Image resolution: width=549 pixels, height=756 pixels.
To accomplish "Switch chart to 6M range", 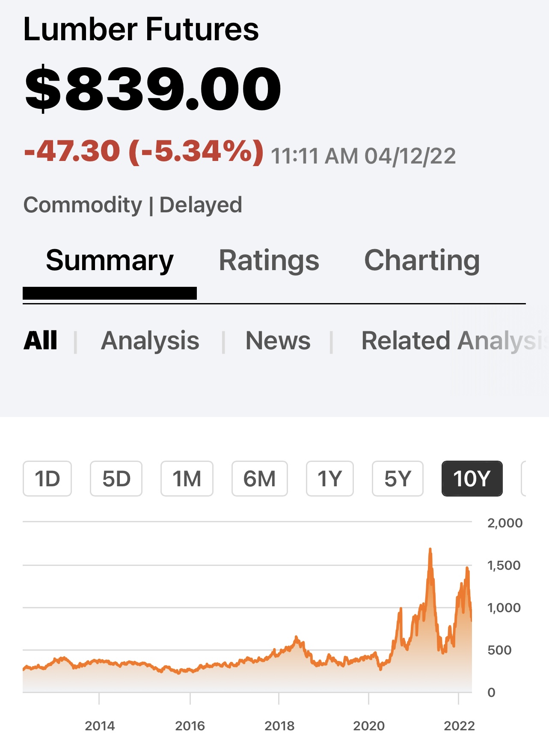I will pyautogui.click(x=259, y=479).
